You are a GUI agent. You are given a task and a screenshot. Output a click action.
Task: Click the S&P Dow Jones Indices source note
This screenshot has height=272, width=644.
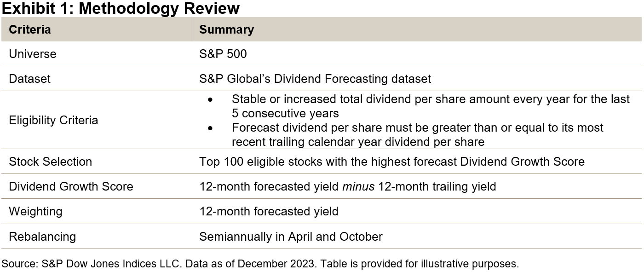click(260, 264)
